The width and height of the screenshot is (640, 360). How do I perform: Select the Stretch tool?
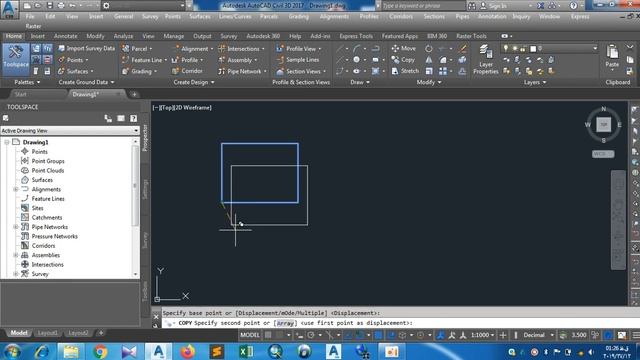[x=405, y=71]
